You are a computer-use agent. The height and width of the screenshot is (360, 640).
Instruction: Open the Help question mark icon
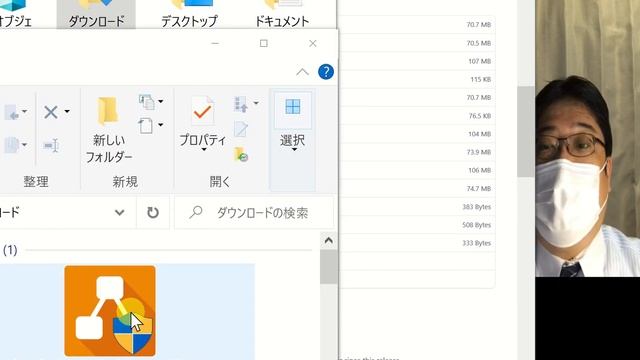[x=326, y=72]
